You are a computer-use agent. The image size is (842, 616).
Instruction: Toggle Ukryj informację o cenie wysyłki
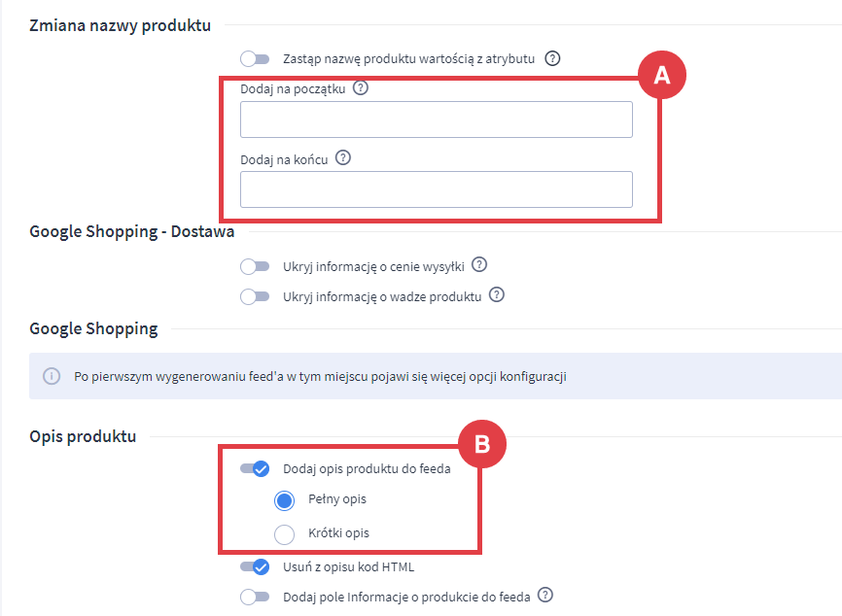[x=255, y=266]
